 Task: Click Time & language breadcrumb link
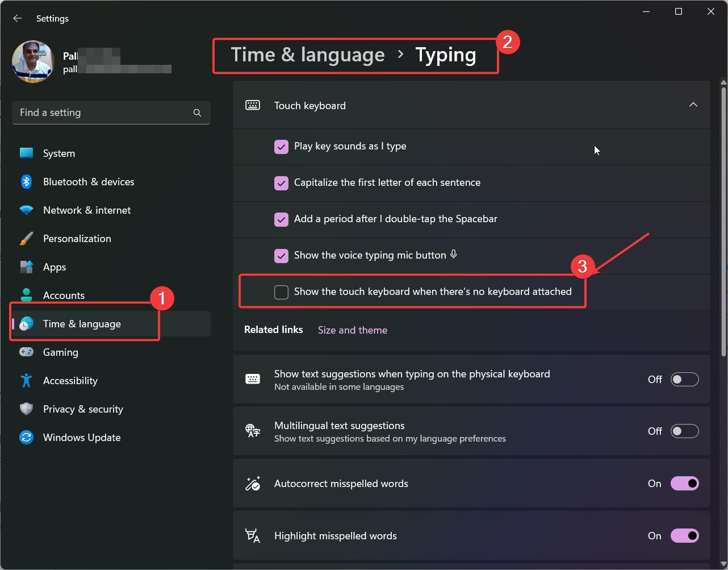(308, 55)
